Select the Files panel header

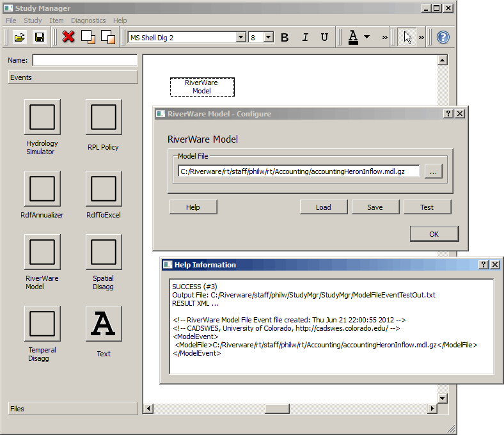click(x=73, y=409)
